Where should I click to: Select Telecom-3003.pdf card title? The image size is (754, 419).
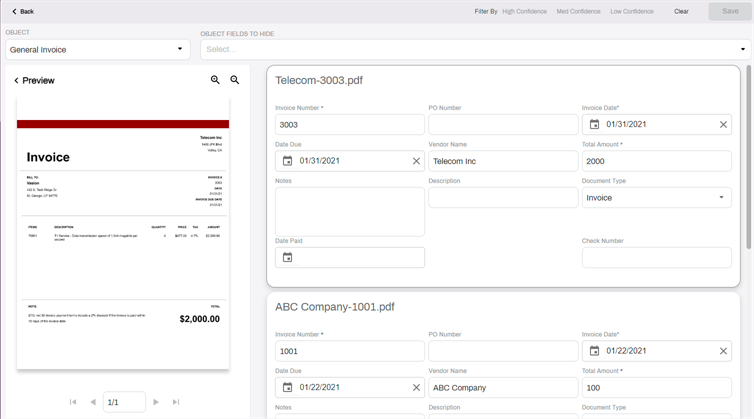pyautogui.click(x=319, y=80)
